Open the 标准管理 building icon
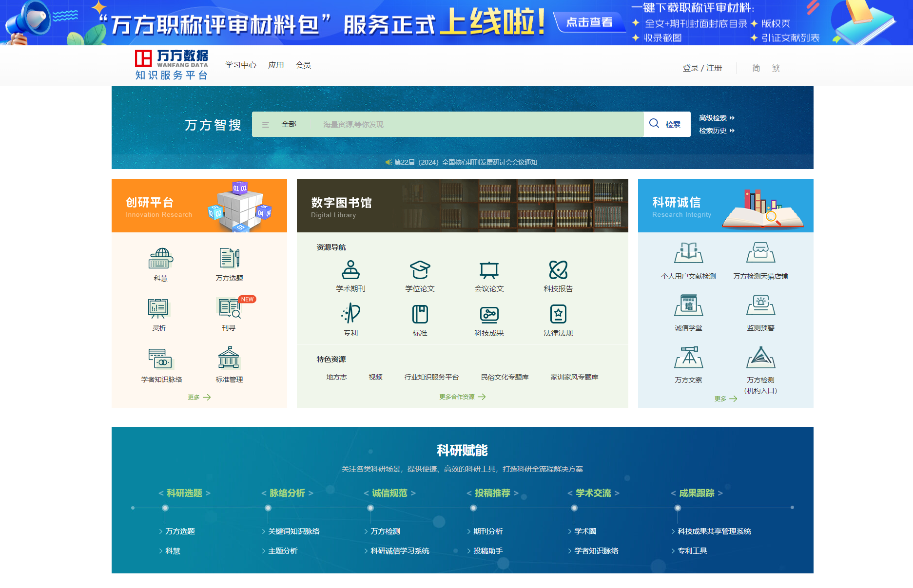 pyautogui.click(x=229, y=358)
